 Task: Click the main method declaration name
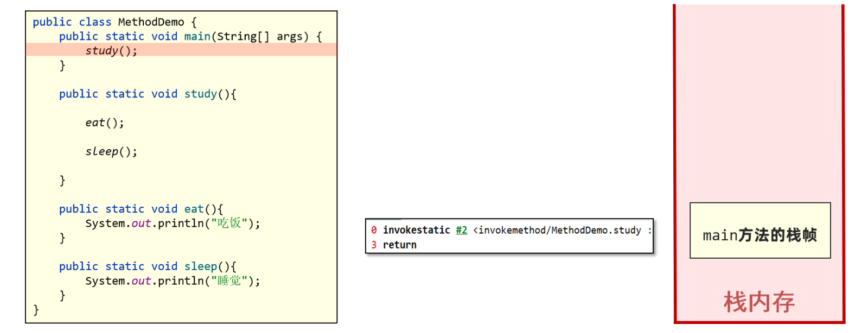pyautogui.click(x=197, y=36)
